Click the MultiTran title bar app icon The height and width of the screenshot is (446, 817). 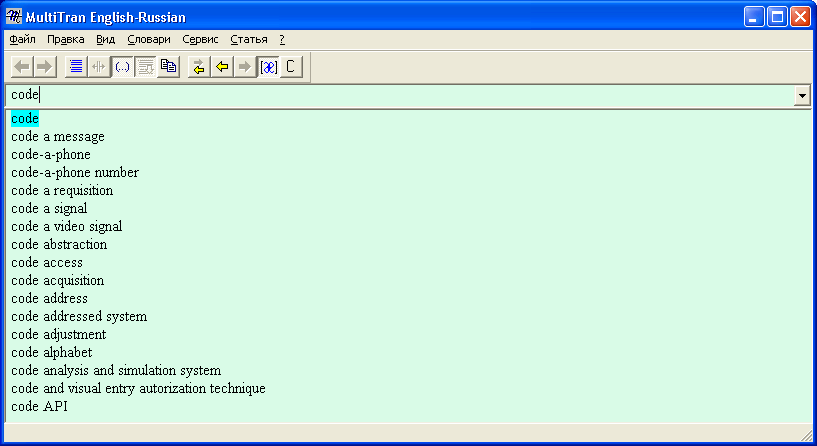click(14, 17)
